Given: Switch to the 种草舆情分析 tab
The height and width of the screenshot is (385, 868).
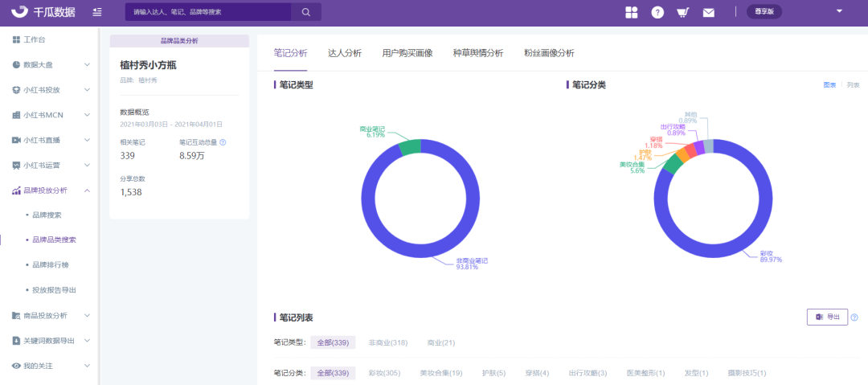Looking at the screenshot, I should click(x=478, y=53).
